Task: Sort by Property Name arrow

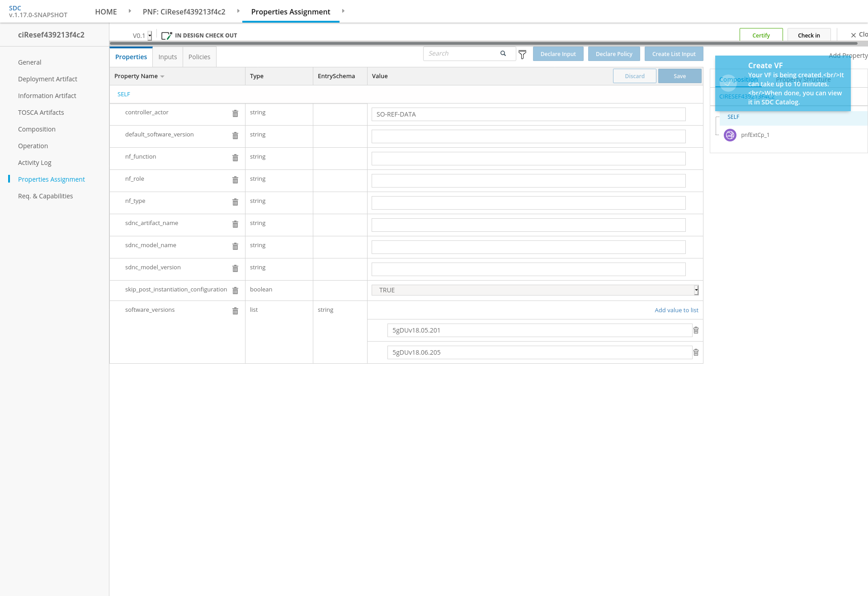Action: coord(162,76)
